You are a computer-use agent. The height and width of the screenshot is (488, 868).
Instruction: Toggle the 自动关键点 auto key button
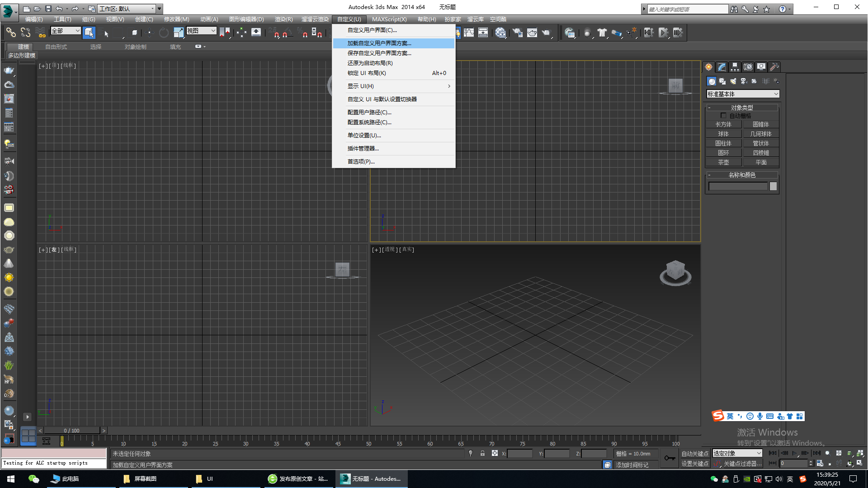click(x=695, y=454)
